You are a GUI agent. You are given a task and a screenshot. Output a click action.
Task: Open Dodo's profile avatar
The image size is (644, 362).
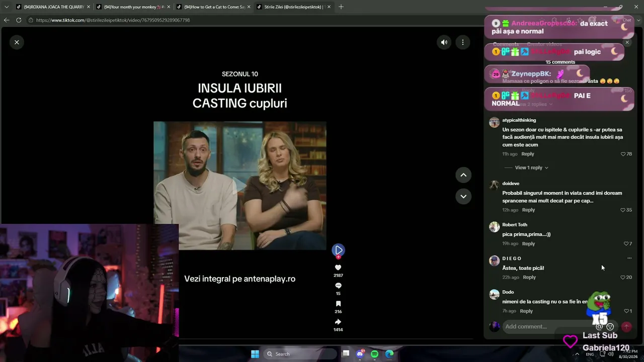tap(495, 294)
